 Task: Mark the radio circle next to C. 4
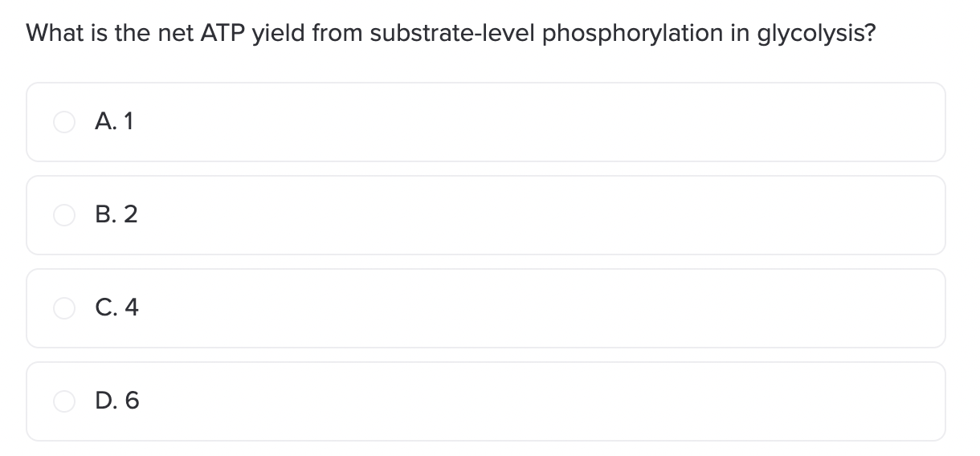[63, 308]
